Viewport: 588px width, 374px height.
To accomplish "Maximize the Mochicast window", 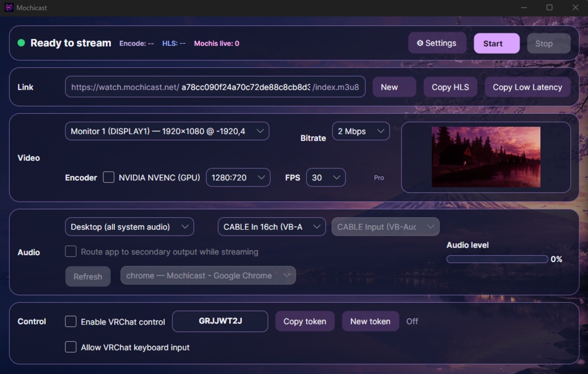I will point(550,7).
